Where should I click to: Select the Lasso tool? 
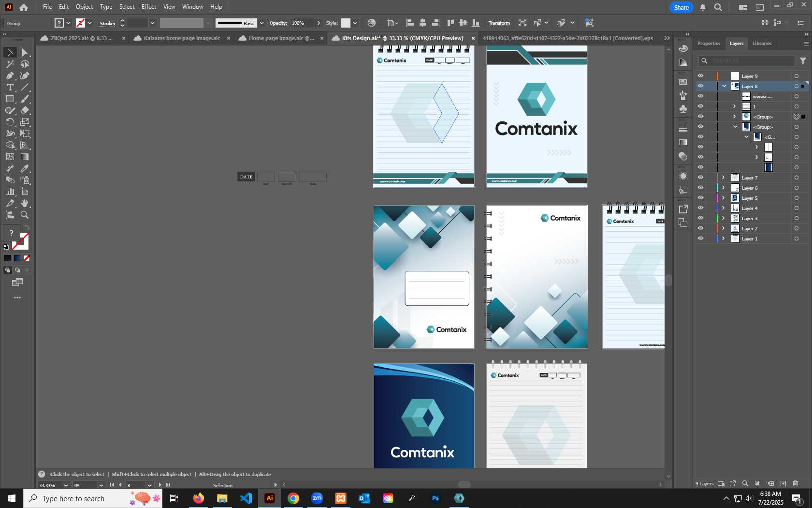click(25, 64)
